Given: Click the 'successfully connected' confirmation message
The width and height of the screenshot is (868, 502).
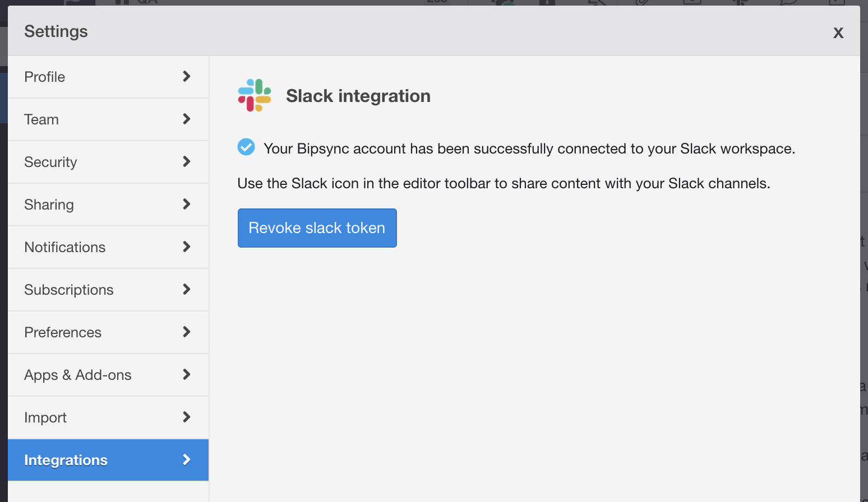Looking at the screenshot, I should click(x=529, y=148).
